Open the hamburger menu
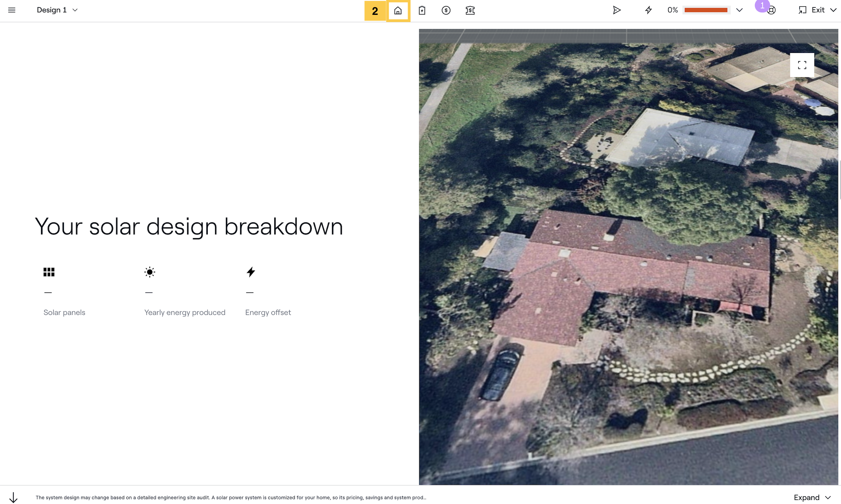 12,10
